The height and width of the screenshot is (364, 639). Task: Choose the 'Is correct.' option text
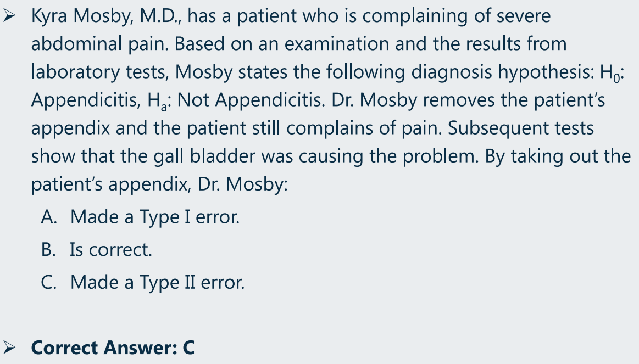(111, 250)
